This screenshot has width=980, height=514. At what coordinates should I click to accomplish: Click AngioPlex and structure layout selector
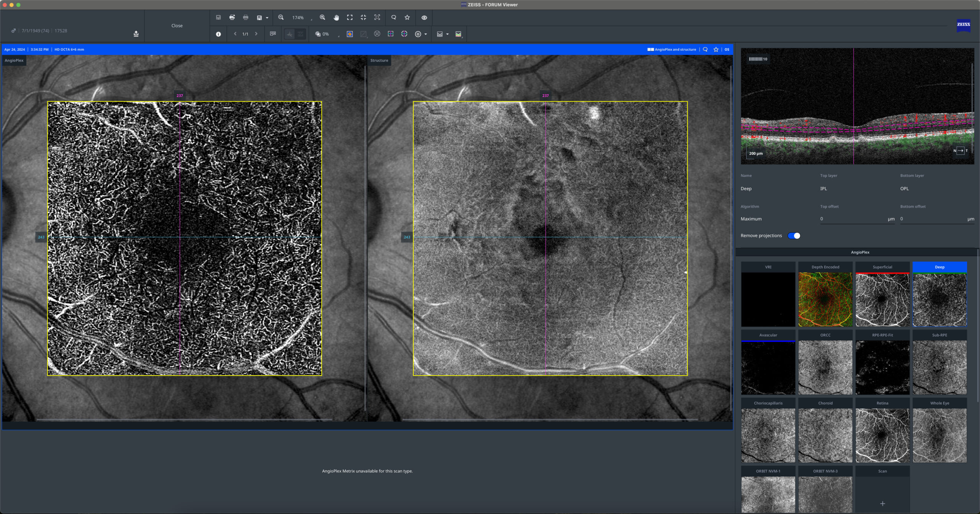[672, 49]
